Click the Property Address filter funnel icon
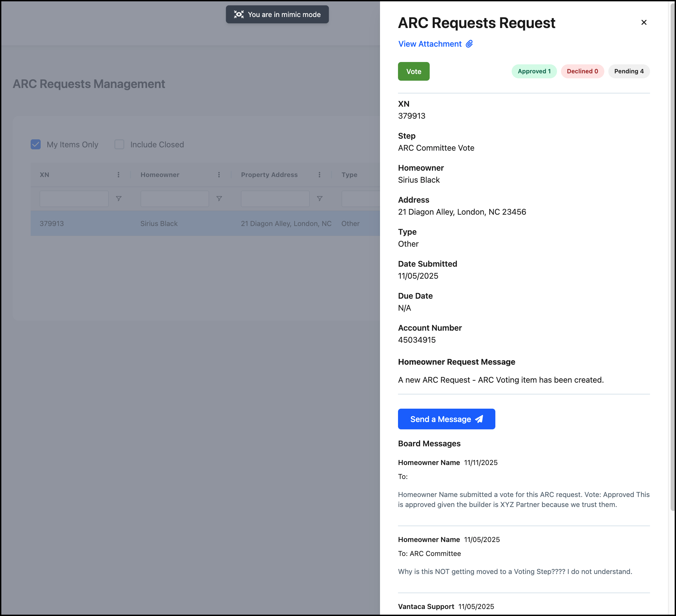 coord(320,199)
